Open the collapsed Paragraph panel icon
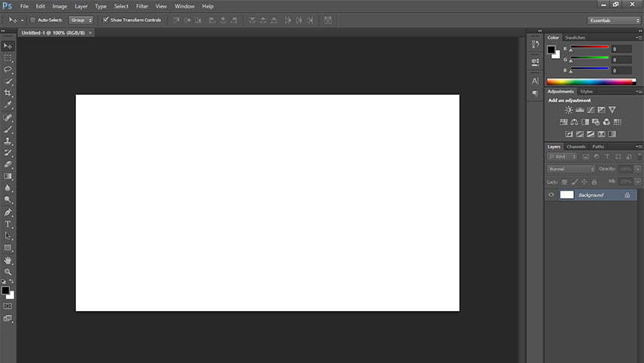 tap(535, 93)
